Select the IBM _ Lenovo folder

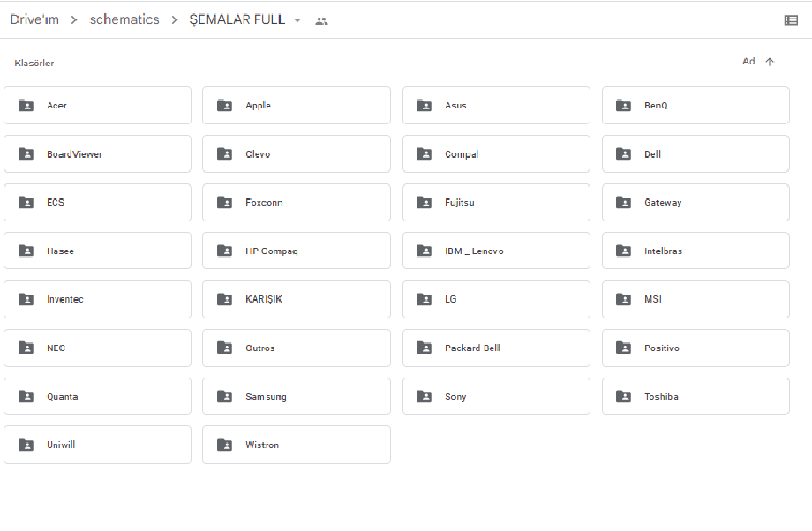click(496, 251)
